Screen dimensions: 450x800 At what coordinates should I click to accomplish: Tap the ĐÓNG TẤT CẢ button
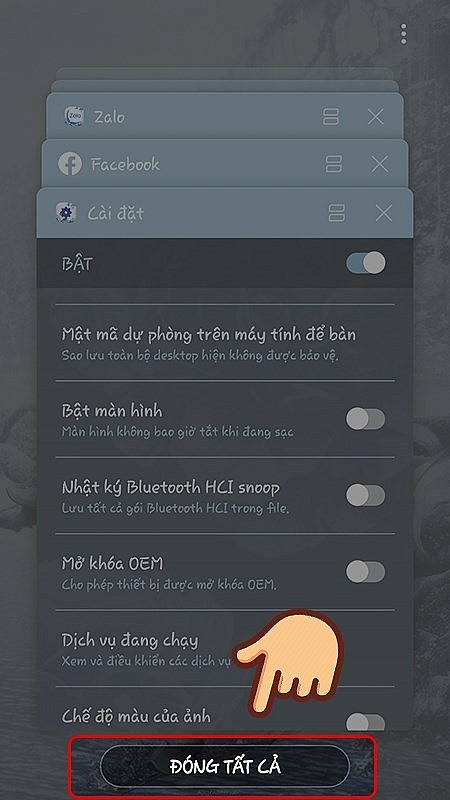(225, 766)
